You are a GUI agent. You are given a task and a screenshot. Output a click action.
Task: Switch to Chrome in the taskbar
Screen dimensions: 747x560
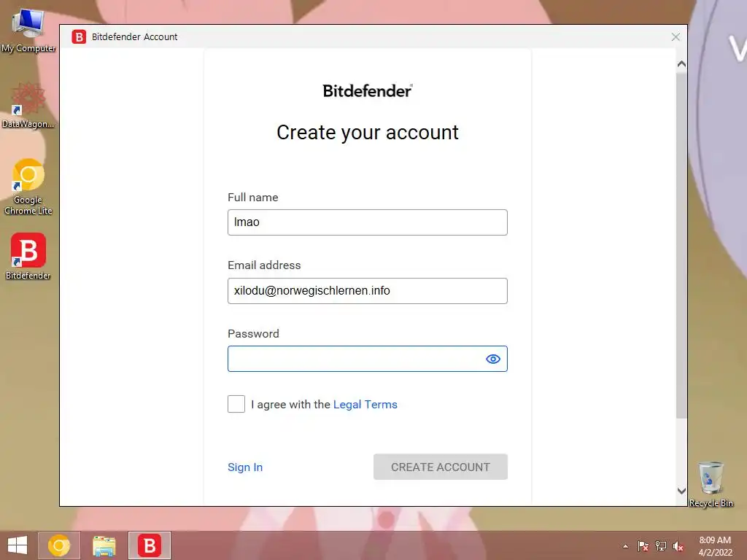(59, 545)
